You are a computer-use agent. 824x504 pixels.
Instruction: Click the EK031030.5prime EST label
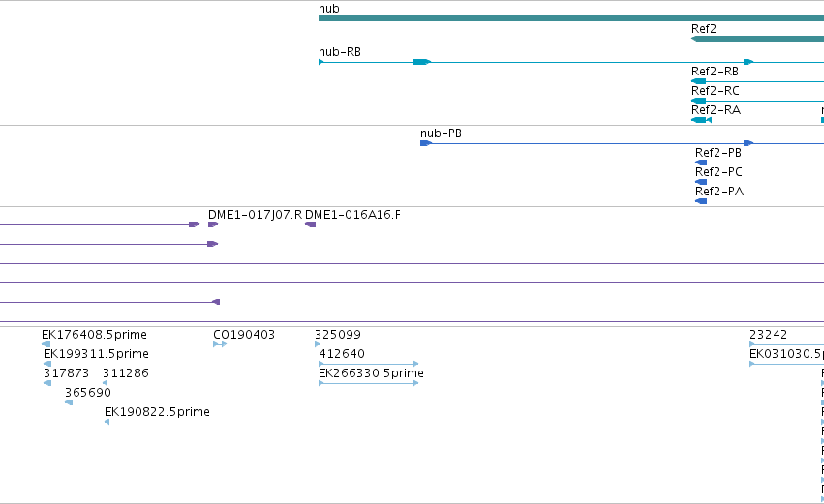point(786,354)
